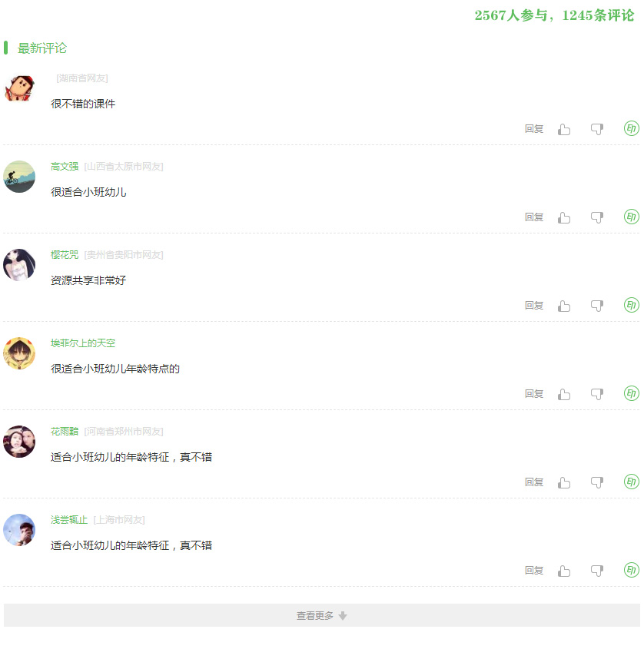Dislike the comment '很不错的课件'

[597, 130]
